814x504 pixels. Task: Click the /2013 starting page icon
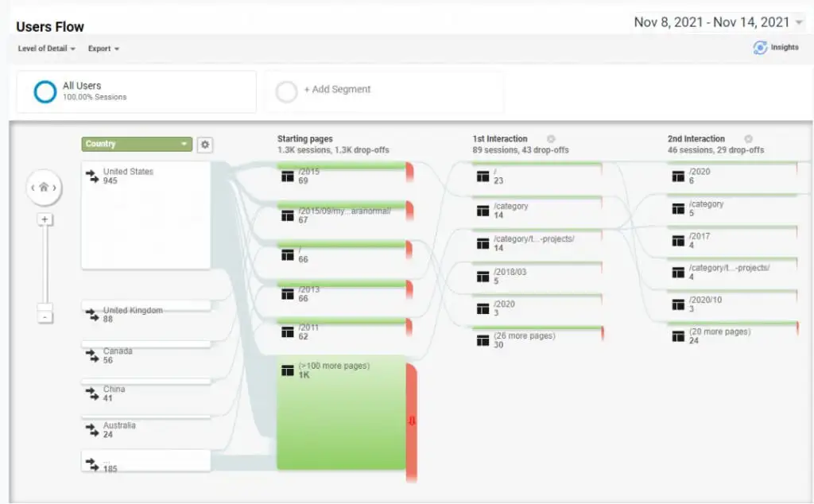288,294
